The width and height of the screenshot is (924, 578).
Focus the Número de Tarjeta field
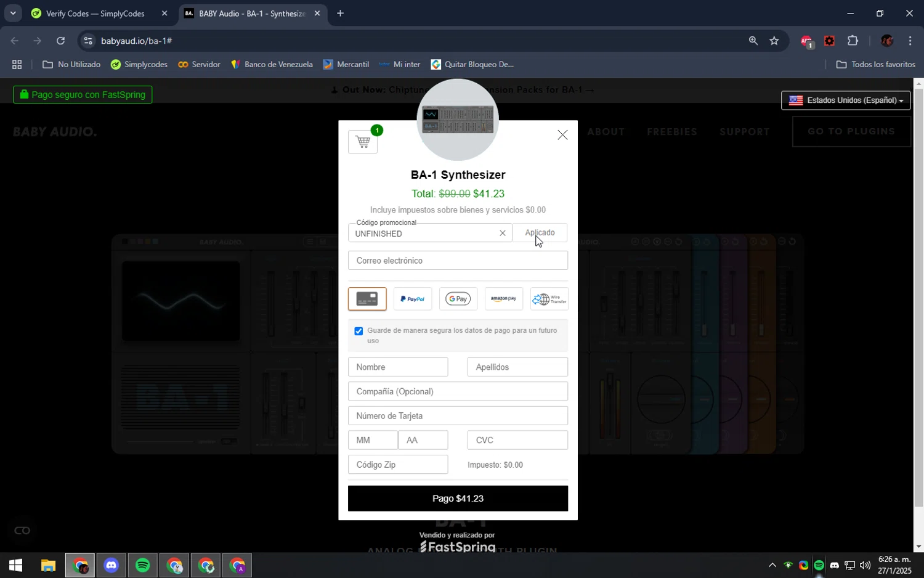[458, 416]
